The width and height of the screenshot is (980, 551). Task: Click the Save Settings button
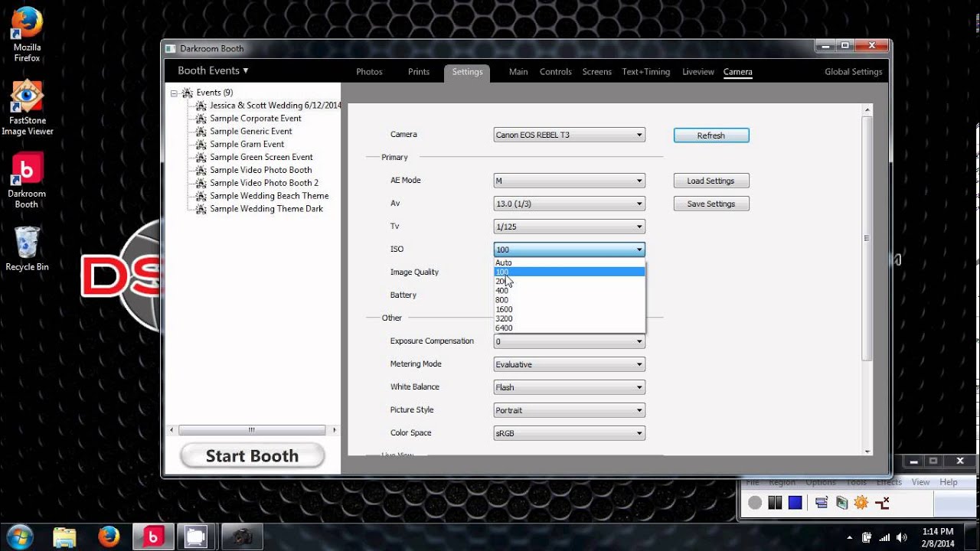(711, 204)
